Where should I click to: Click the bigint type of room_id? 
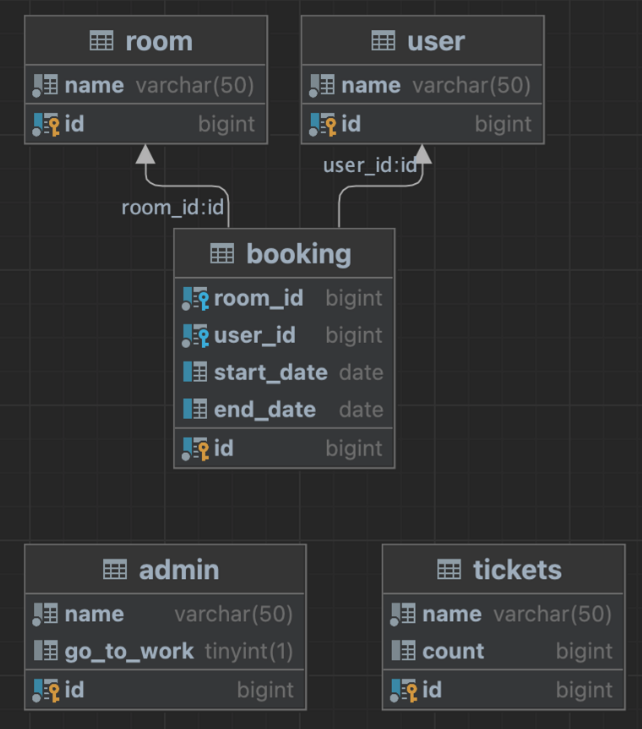coord(354,298)
